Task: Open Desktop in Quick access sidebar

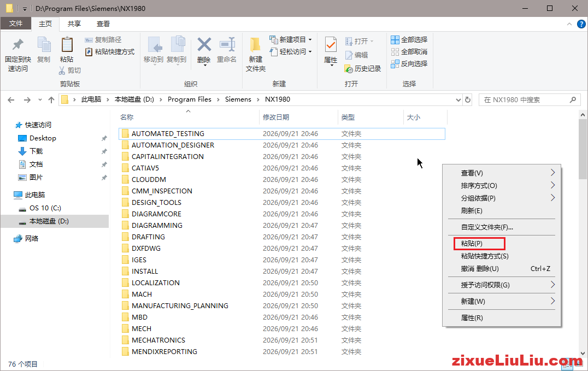Action: coord(43,138)
